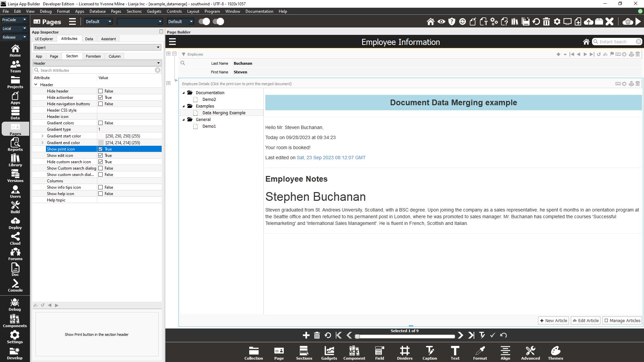
Task: Open the Reports workspace in sidebar
Action: pyautogui.click(x=15, y=145)
